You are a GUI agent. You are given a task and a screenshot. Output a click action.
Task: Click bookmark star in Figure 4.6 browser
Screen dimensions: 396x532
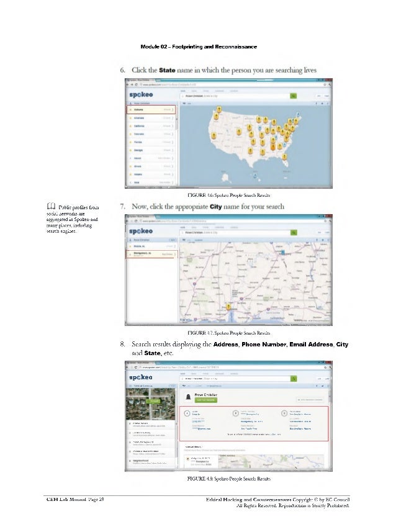[325, 84]
